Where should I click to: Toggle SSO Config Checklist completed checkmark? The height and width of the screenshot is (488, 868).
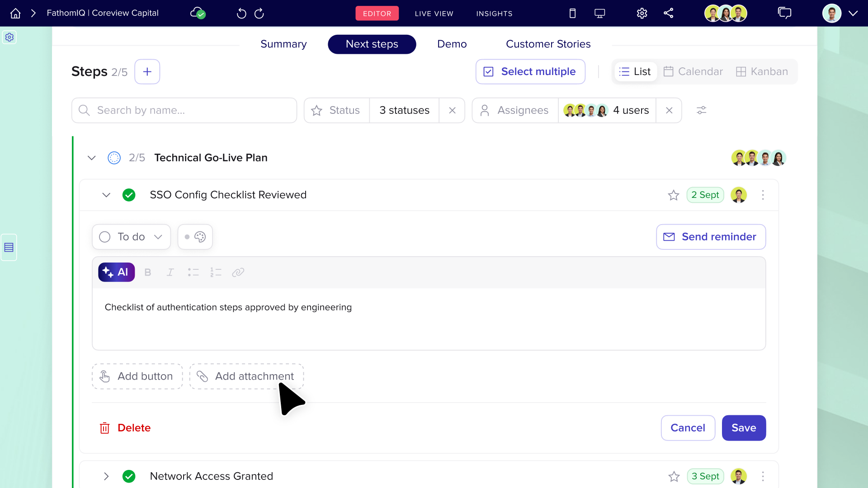click(x=129, y=195)
